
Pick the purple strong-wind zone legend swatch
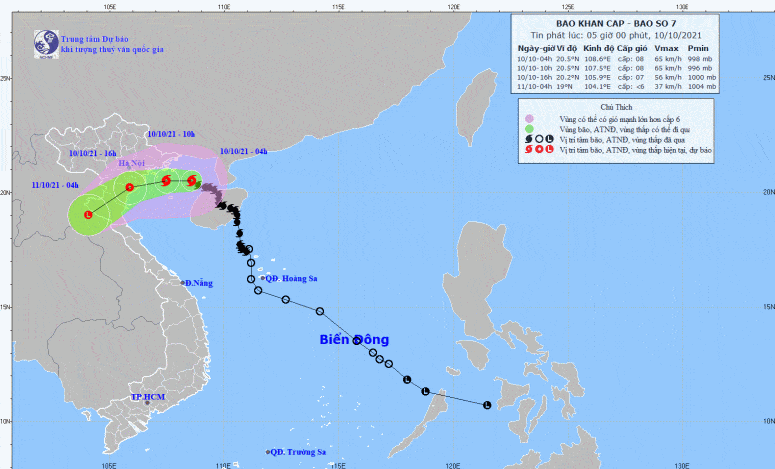528,117
